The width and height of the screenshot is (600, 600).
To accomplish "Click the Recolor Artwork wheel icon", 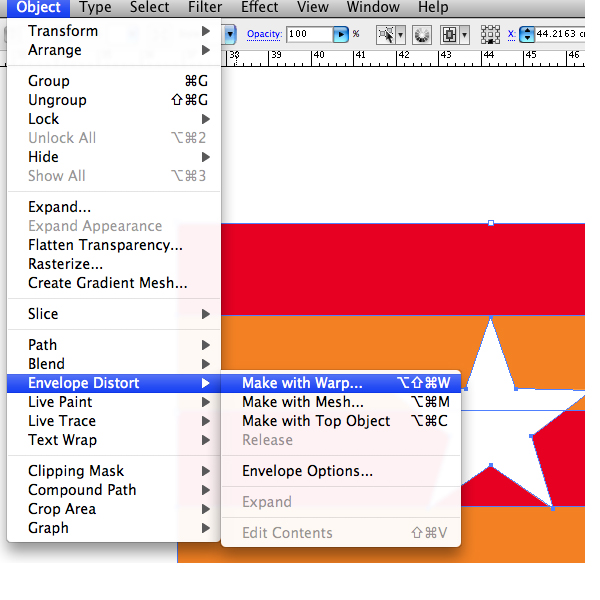I will click(422, 35).
